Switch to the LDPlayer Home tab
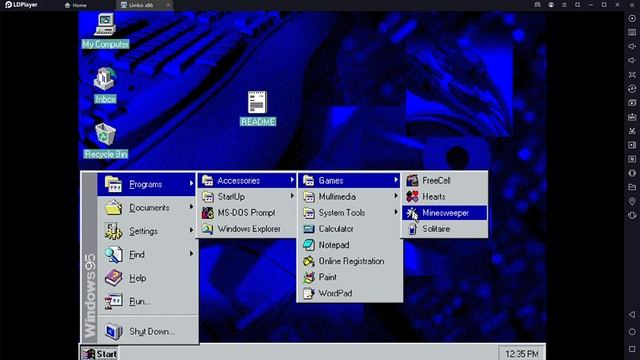 click(x=76, y=5)
